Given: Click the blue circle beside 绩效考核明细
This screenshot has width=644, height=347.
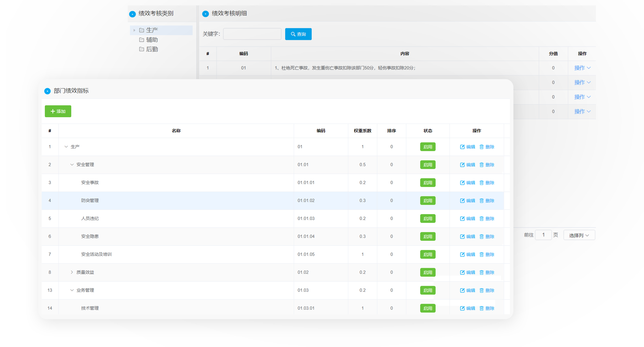Looking at the screenshot, I should [x=205, y=14].
